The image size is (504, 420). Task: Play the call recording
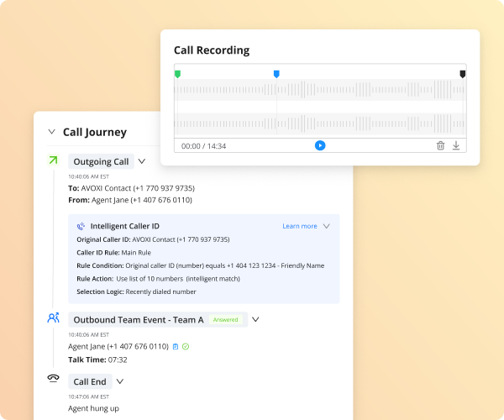click(320, 145)
